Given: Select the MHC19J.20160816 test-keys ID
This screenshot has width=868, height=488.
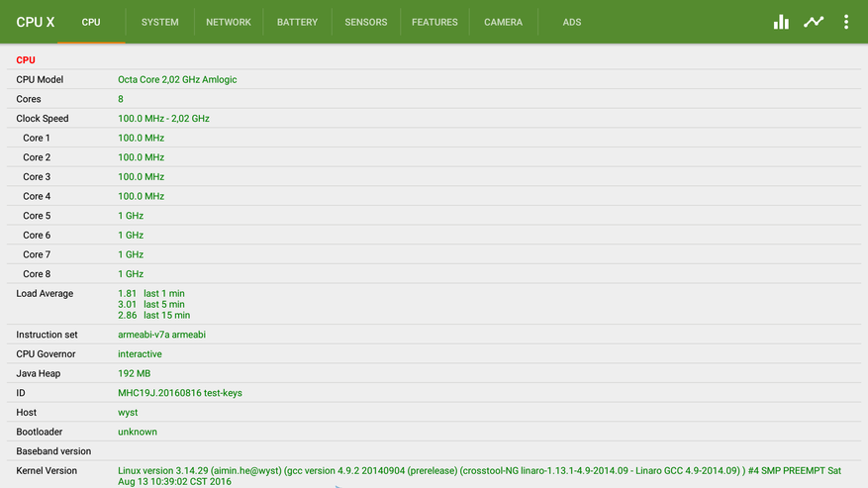Looking at the screenshot, I should pos(180,393).
